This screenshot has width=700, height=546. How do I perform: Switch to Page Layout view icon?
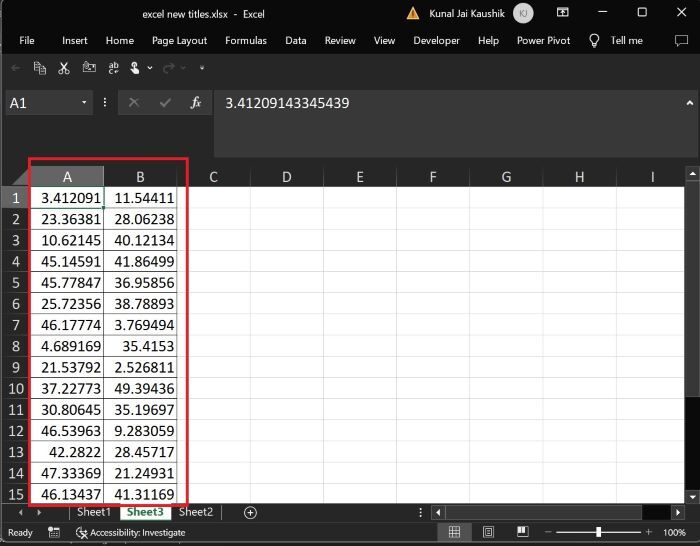tap(488, 532)
